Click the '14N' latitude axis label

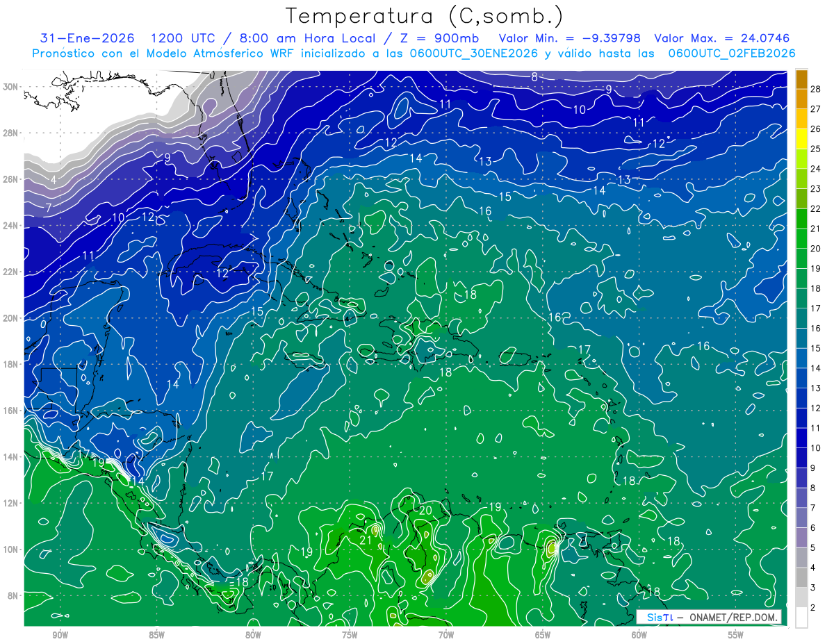click(10, 457)
